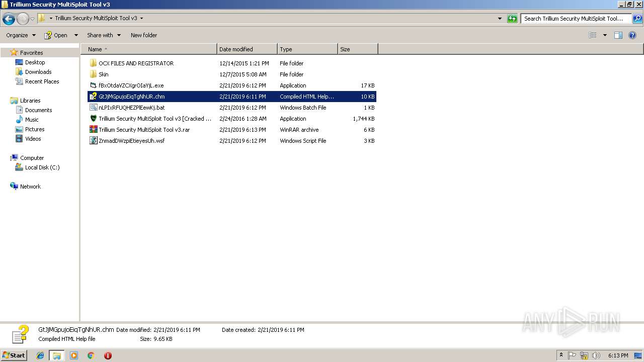Open the Pictures library
Image resolution: width=644 pixels, height=362 pixels.
point(35,129)
